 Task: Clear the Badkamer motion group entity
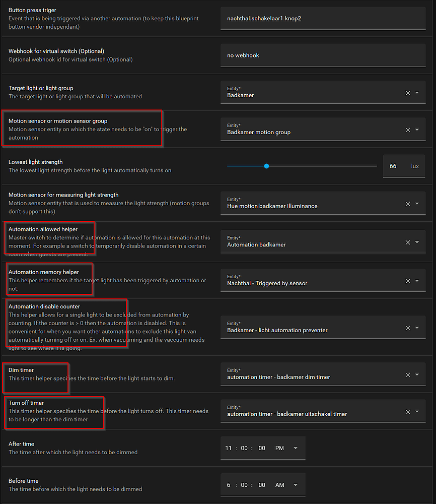(407, 130)
